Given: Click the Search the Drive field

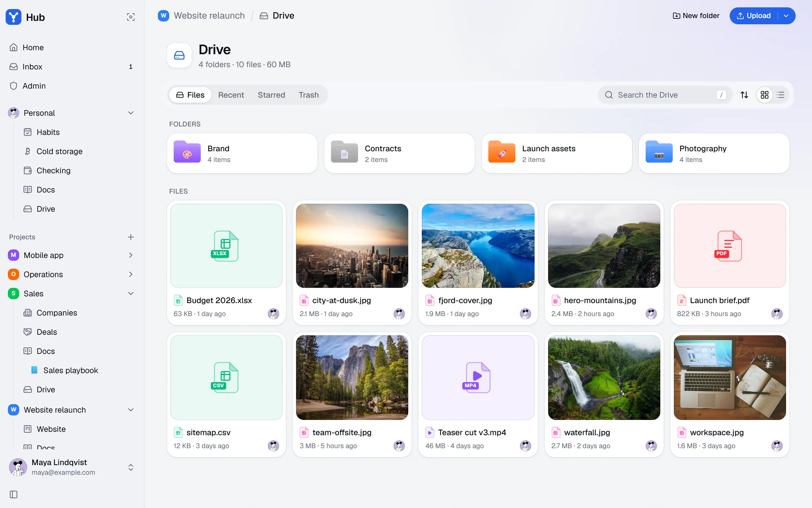Looking at the screenshot, I should (665, 95).
